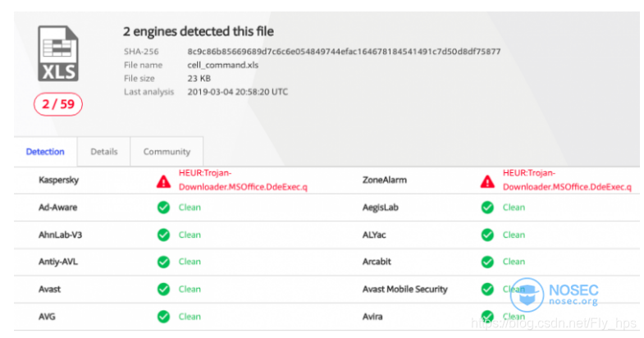Click the green checkmark next to Avast Mobile Security
The width and height of the screenshot is (644, 338).
tap(487, 289)
